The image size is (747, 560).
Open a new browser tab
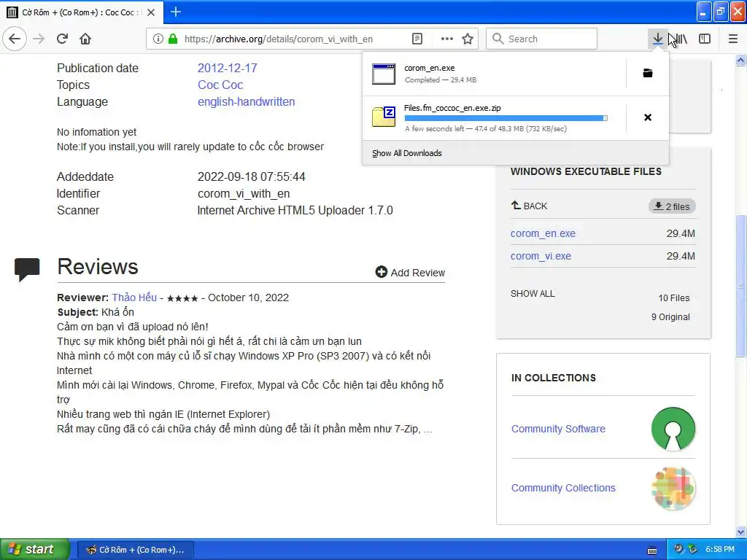tap(175, 12)
